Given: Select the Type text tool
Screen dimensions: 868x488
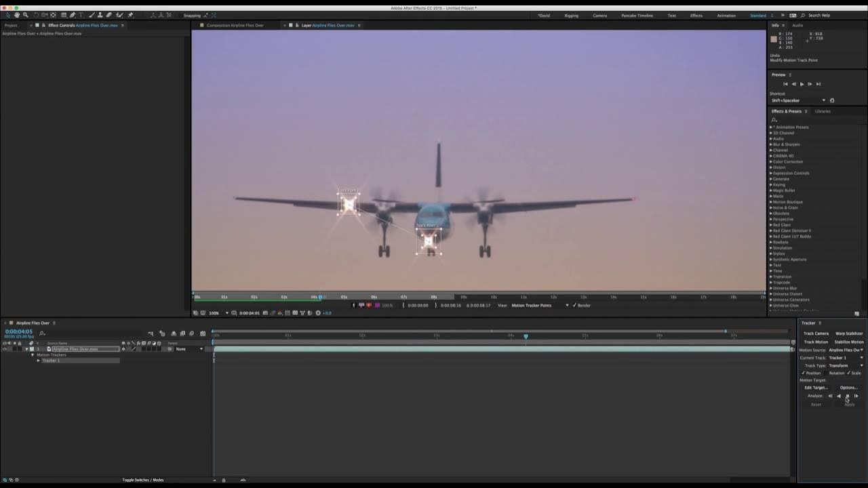Looking at the screenshot, I should coord(81,15).
